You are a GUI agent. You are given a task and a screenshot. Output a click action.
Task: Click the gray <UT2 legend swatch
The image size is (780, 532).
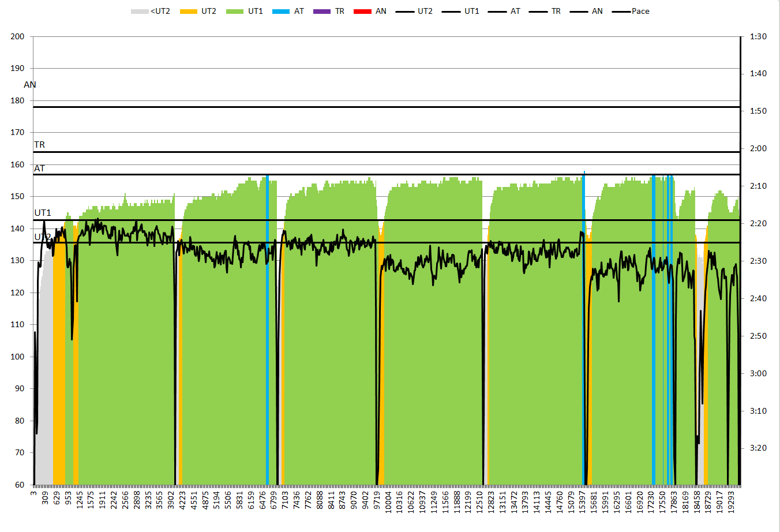point(140,12)
